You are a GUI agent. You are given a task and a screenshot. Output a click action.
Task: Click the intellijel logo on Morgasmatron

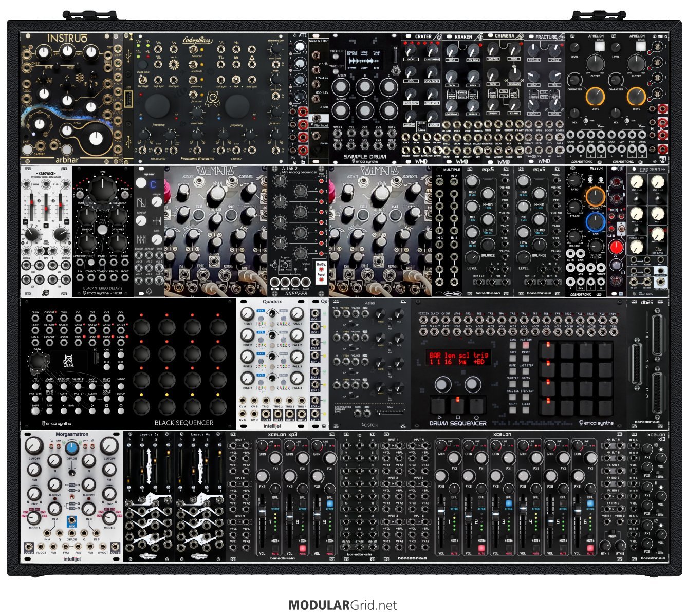[72, 558]
